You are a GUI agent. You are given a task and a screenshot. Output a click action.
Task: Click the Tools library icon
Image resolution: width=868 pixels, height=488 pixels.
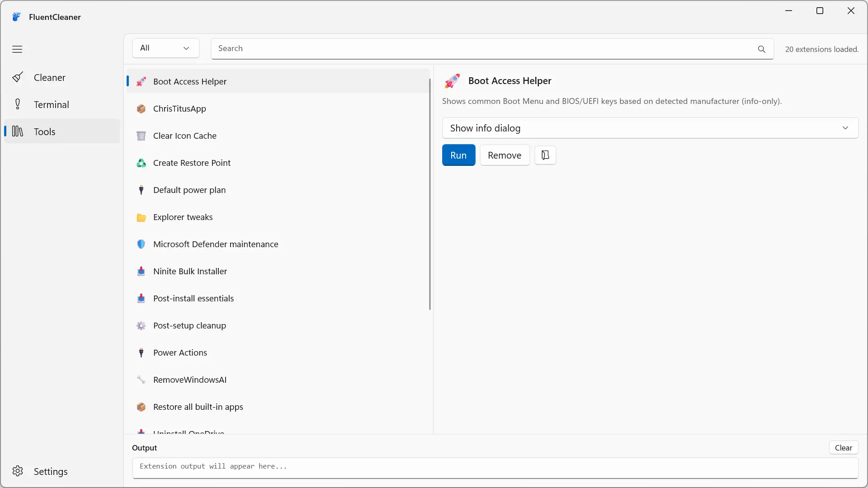(x=18, y=131)
